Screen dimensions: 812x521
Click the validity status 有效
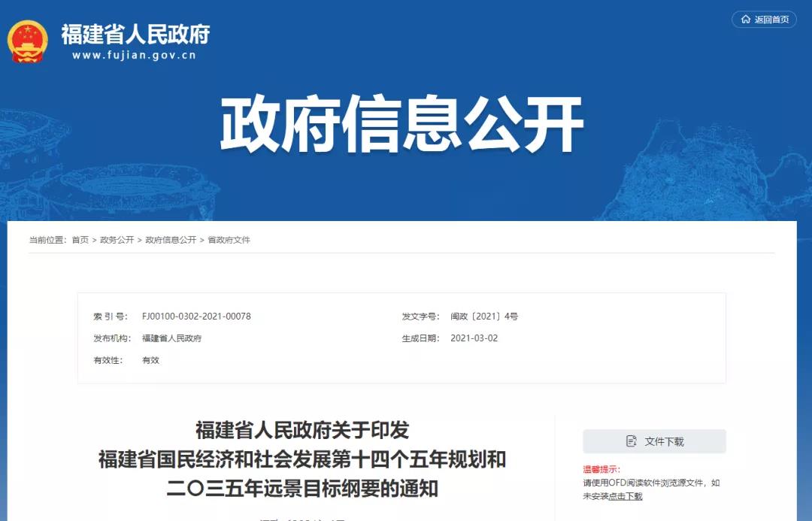(150, 360)
